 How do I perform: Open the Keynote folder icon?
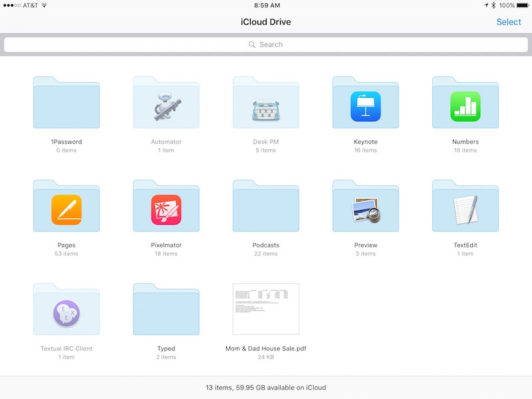[x=366, y=102]
